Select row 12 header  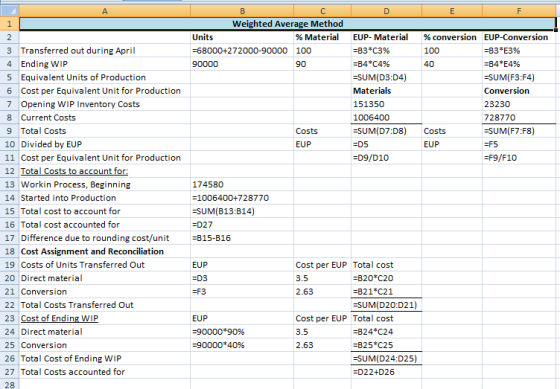(10, 171)
